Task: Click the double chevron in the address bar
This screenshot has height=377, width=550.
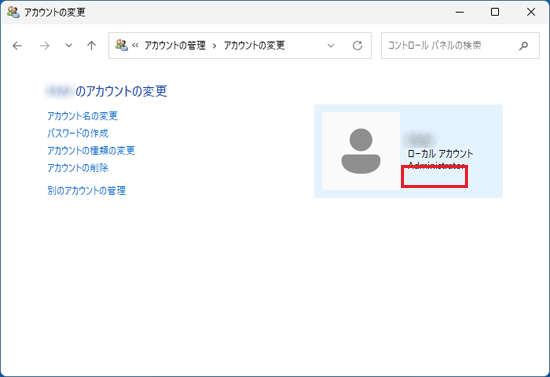Action: pyautogui.click(x=135, y=46)
